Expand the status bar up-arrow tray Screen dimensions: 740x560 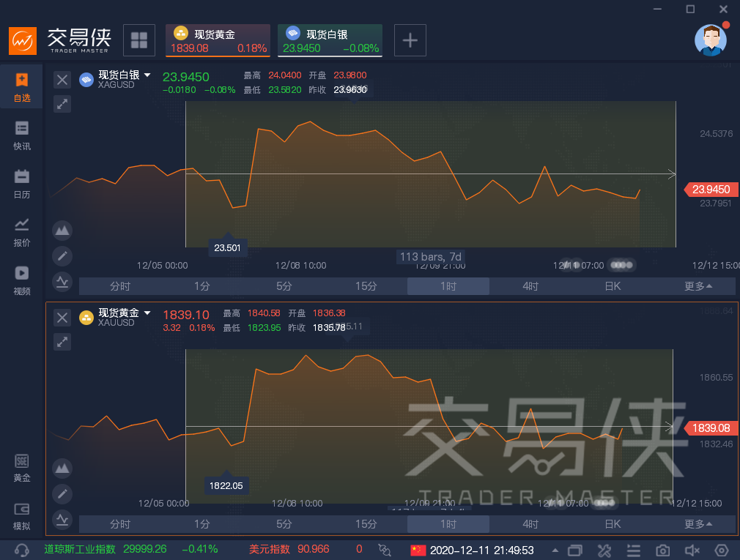click(x=555, y=550)
